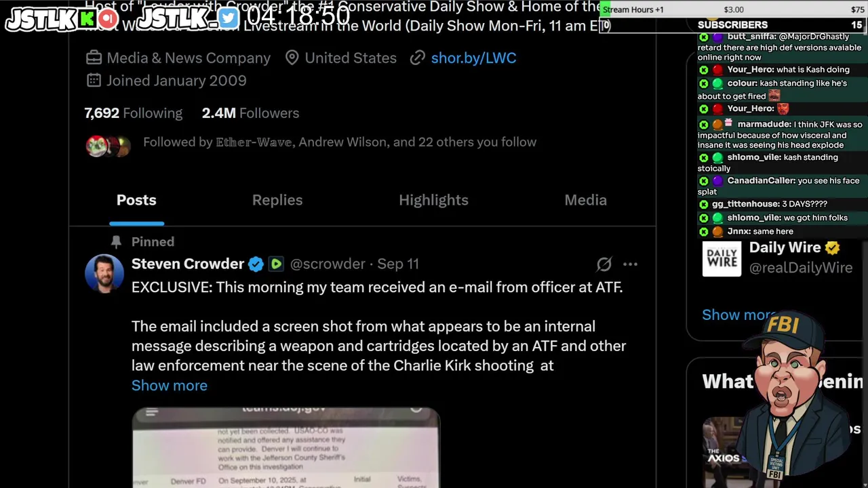Click the @scrowder handle on the pinned post
The image size is (868, 488).
pos(328,264)
